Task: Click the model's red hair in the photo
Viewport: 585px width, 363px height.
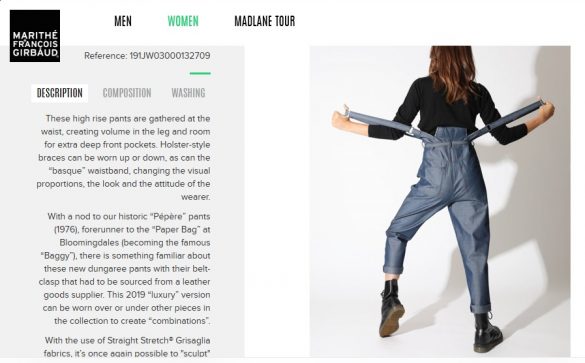Action: point(452,73)
